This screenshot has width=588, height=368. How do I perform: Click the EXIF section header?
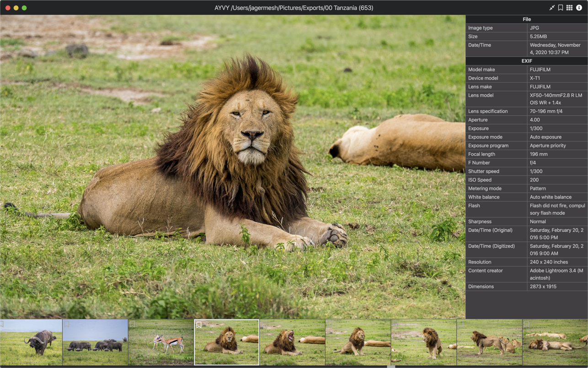[x=527, y=61]
